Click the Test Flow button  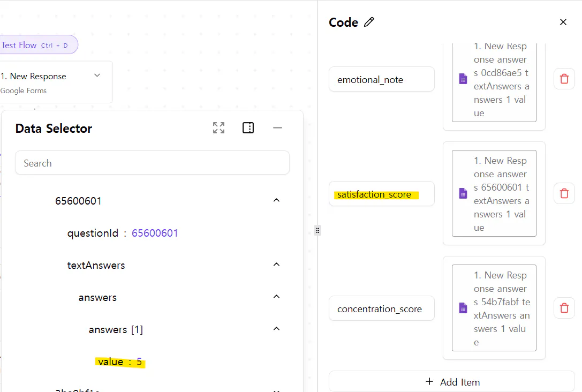[37, 45]
